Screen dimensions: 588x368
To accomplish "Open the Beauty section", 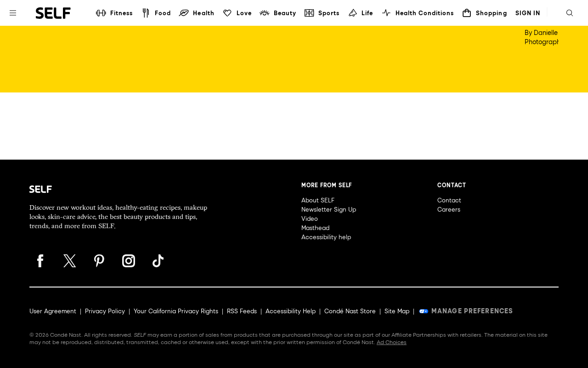I will coord(285,13).
